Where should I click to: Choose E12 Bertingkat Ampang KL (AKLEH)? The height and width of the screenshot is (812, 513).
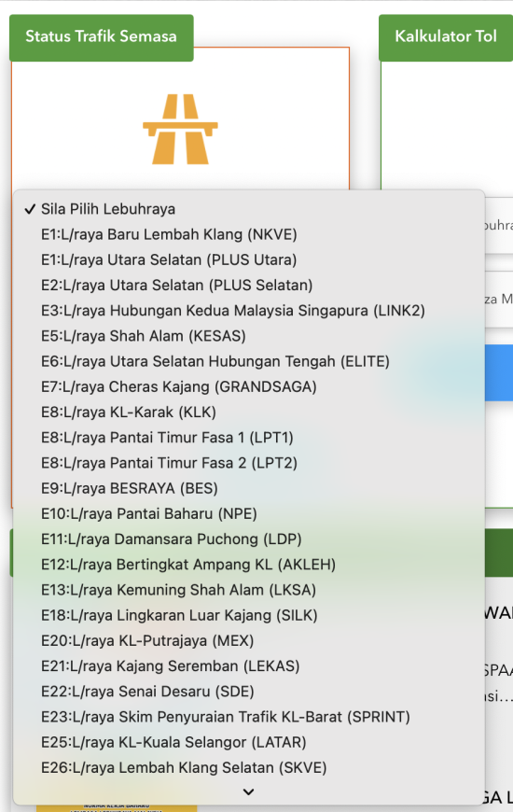249,565
